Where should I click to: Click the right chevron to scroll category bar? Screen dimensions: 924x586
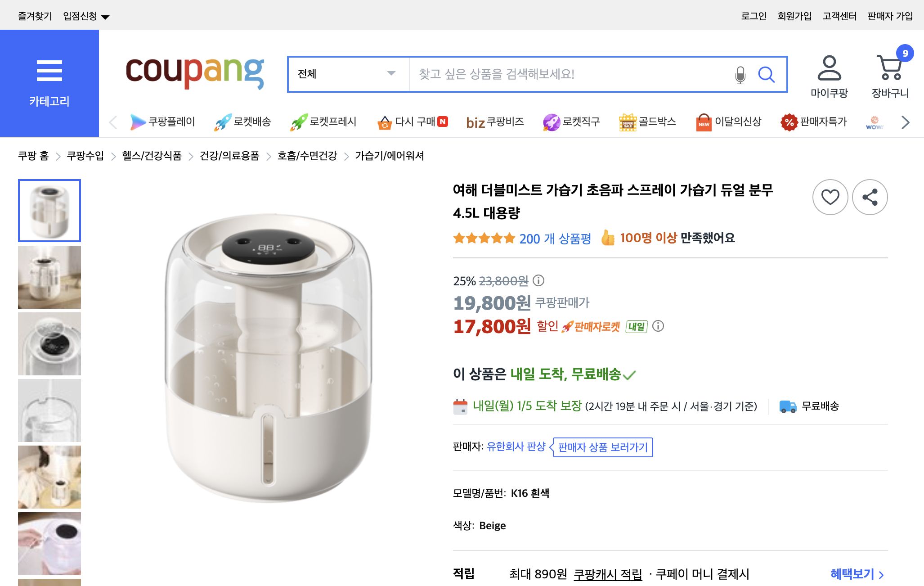pos(906,122)
